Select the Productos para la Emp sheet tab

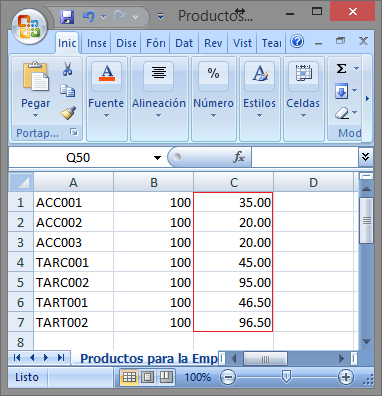[148, 358]
